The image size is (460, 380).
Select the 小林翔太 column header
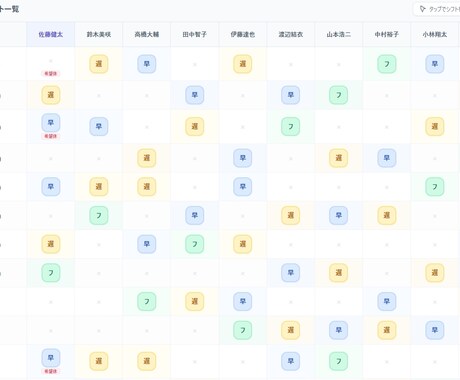coord(435,34)
